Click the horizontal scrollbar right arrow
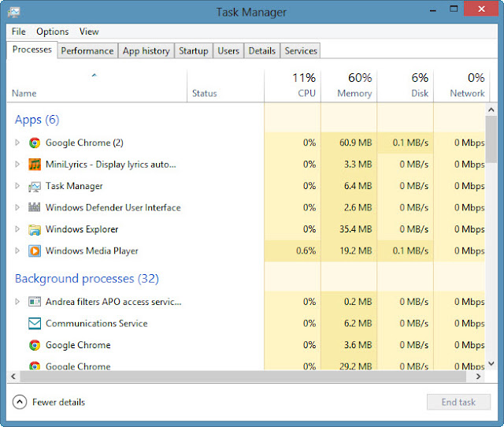The image size is (504, 427). pyautogui.click(x=479, y=377)
